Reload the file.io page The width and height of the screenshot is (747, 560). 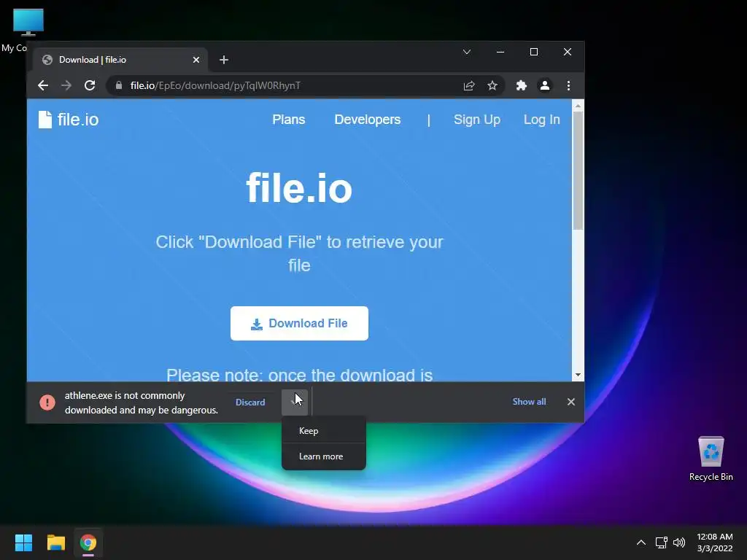tap(90, 86)
